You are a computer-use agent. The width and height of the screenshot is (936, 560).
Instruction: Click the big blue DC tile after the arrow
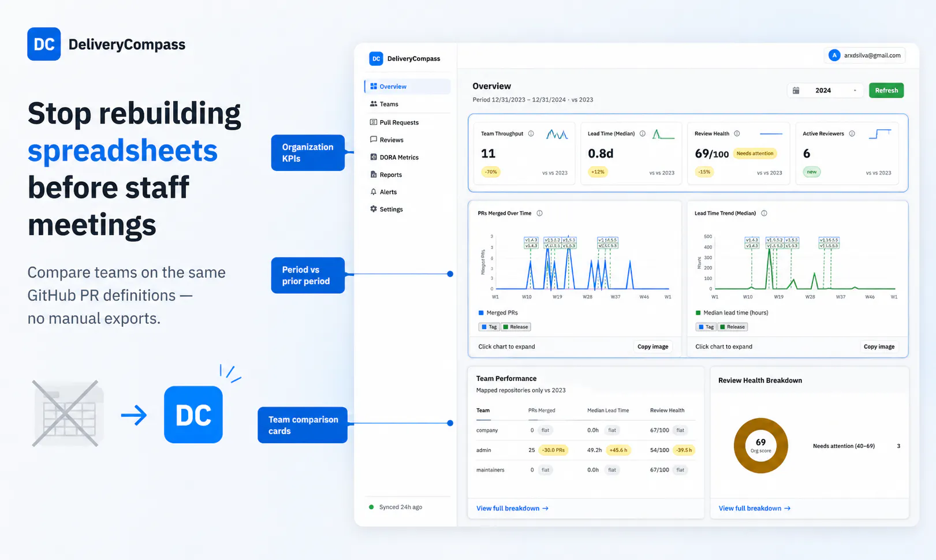193,415
